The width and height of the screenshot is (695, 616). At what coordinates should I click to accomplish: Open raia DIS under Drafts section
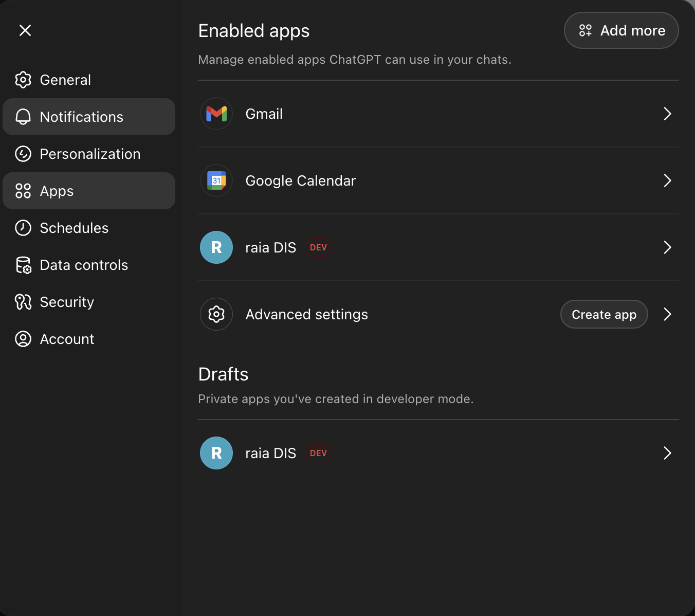tap(270, 453)
